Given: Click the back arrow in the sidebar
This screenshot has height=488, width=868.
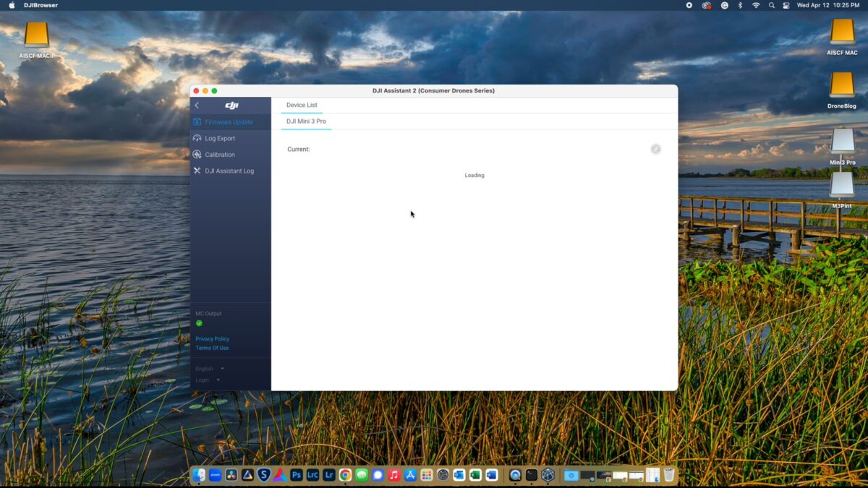Looking at the screenshot, I should pos(197,106).
